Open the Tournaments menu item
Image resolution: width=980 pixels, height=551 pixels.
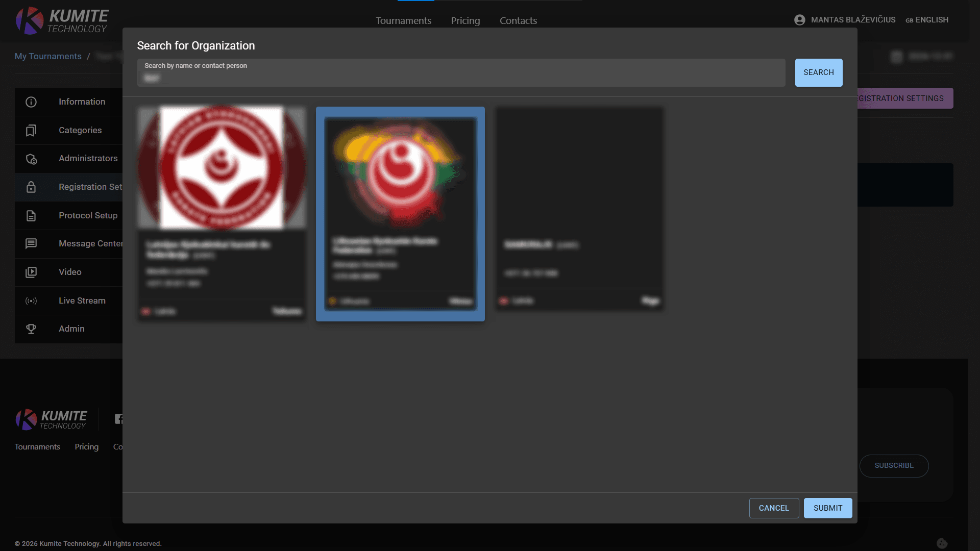point(403,20)
